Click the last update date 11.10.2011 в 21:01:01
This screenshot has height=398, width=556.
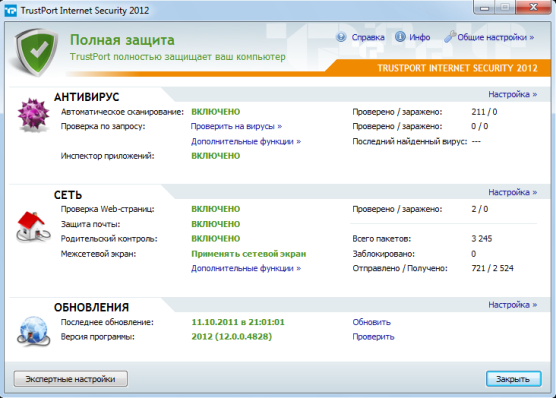[x=238, y=322]
